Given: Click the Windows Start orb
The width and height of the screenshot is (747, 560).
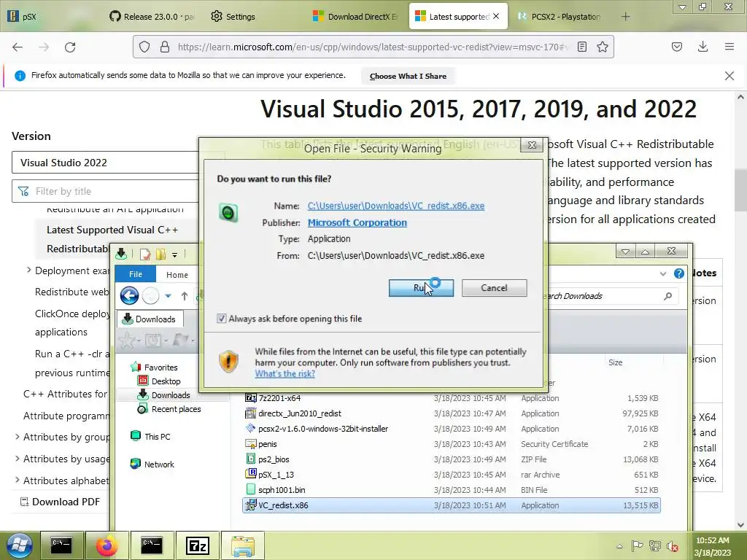Looking at the screenshot, I should (20, 545).
